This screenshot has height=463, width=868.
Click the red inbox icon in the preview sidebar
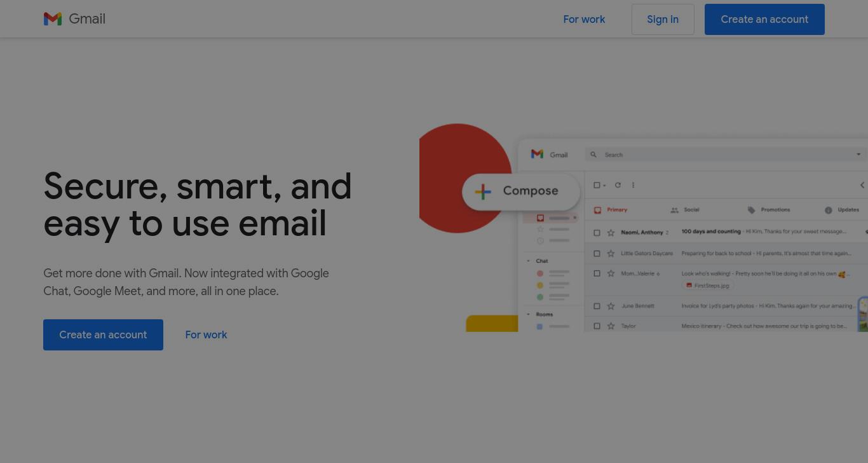pos(540,218)
